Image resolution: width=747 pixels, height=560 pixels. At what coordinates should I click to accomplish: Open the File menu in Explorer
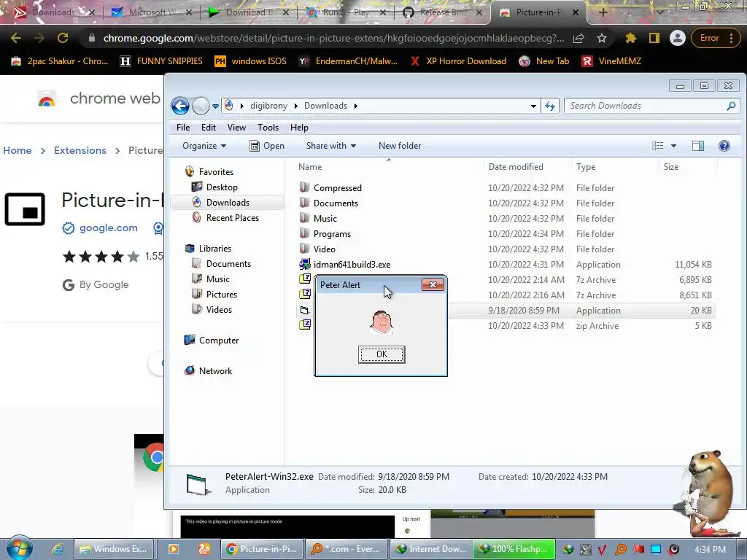[183, 128]
